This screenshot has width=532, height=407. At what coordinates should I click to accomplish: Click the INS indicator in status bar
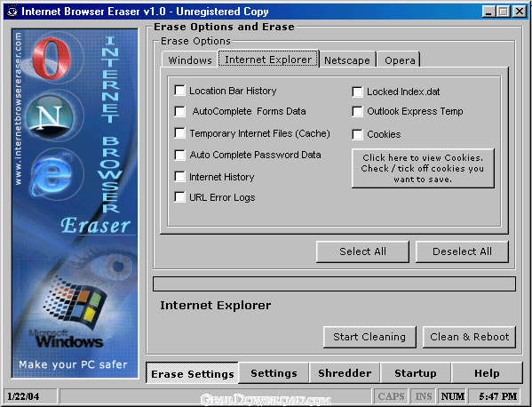pos(424,396)
